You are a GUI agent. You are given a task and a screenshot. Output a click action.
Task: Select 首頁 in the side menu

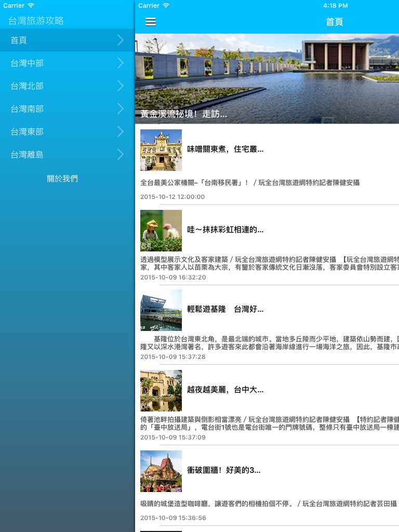tap(19, 40)
